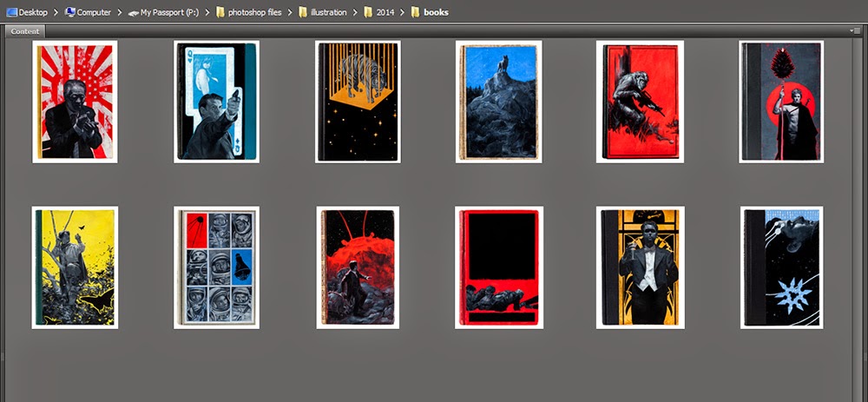
Task: Expand the chevron after 2014
Action: pyautogui.click(x=403, y=12)
